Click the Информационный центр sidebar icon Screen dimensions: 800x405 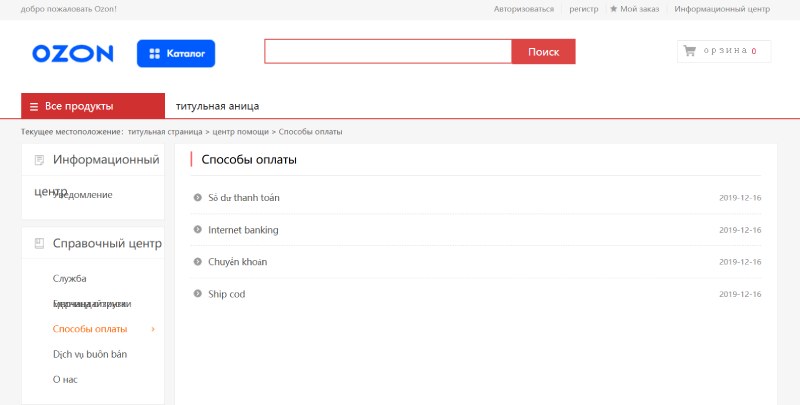[39, 160]
